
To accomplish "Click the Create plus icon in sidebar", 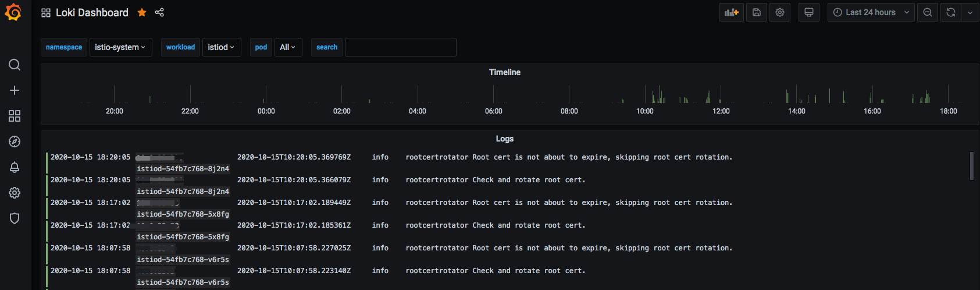I will tap(15, 90).
